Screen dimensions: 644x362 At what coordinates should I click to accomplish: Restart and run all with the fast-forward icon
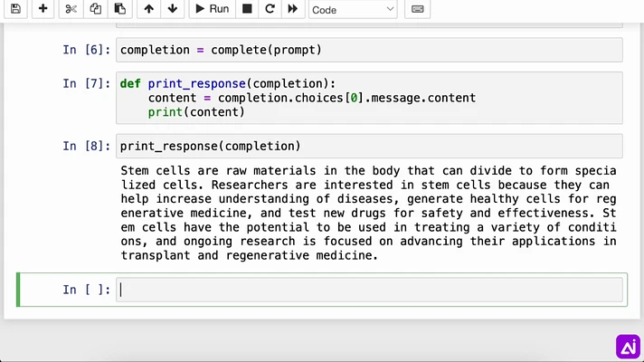[x=292, y=9]
